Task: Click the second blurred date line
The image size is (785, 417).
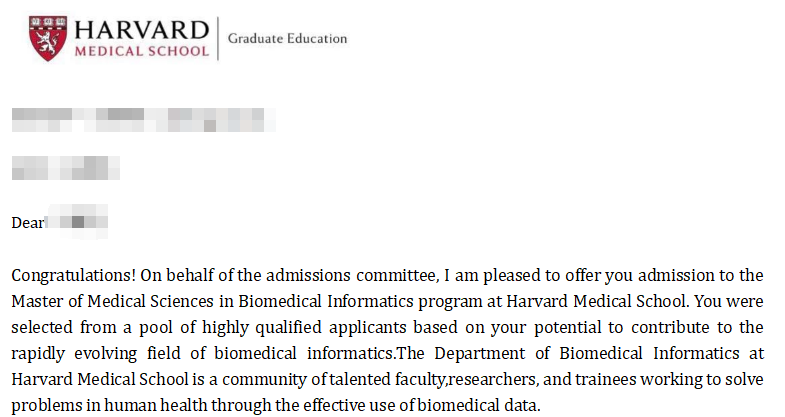Action: pyautogui.click(x=66, y=167)
